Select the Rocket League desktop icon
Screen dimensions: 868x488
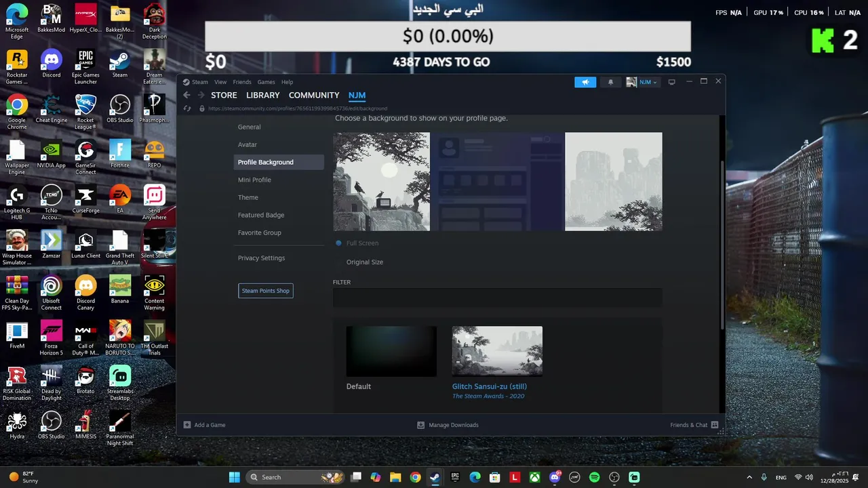(x=85, y=112)
